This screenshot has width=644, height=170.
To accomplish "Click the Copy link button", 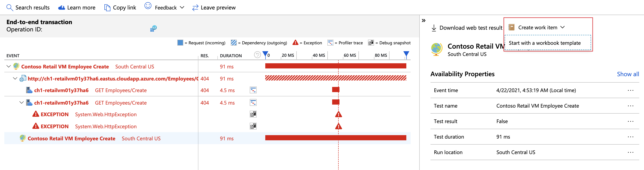I will tap(120, 8).
